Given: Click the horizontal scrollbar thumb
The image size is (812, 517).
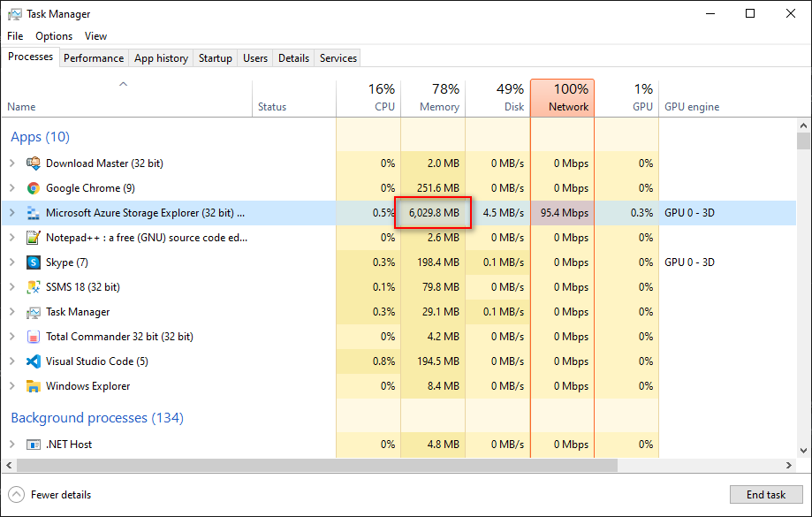Looking at the screenshot, I should pos(317,465).
